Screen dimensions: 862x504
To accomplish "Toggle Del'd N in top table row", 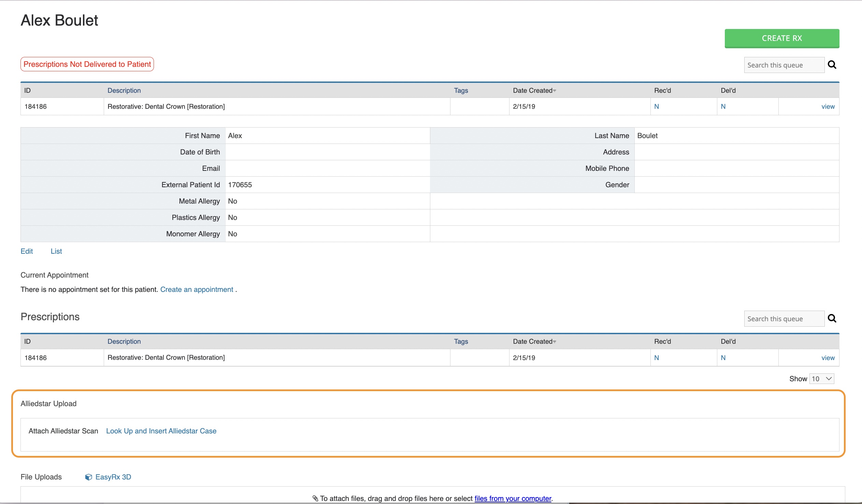I will click(x=723, y=106).
